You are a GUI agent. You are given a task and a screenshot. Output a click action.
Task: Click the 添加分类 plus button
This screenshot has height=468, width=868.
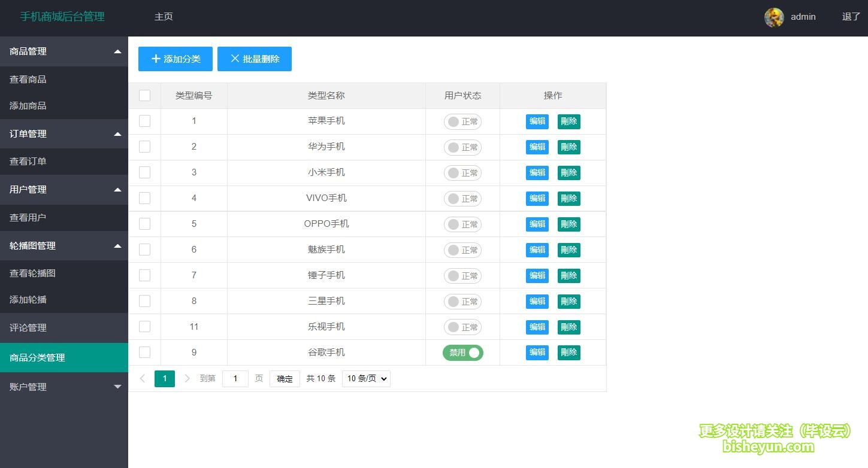pyautogui.click(x=176, y=59)
